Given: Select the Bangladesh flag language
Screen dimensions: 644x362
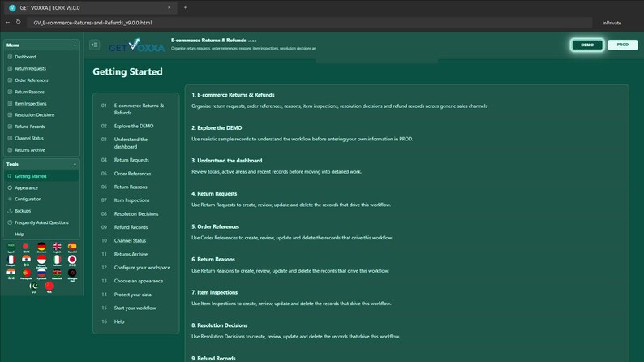Looking at the screenshot, I should click(26, 247).
